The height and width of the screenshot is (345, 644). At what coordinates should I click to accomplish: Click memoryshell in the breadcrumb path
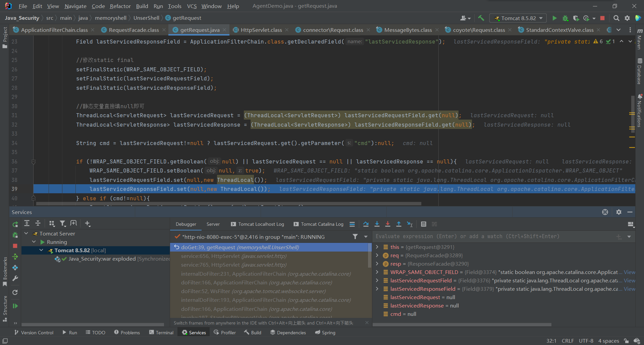110,18
